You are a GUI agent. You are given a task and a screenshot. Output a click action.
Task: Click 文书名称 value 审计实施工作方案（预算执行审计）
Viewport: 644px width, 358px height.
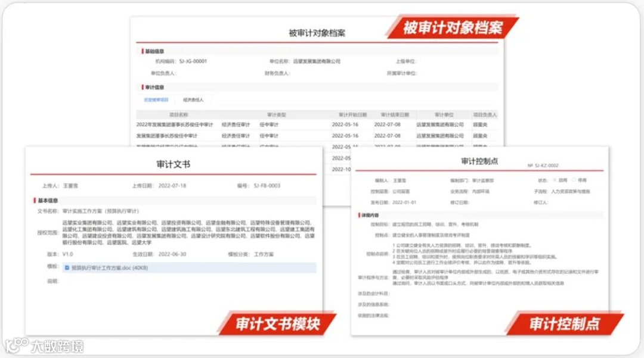pos(101,211)
